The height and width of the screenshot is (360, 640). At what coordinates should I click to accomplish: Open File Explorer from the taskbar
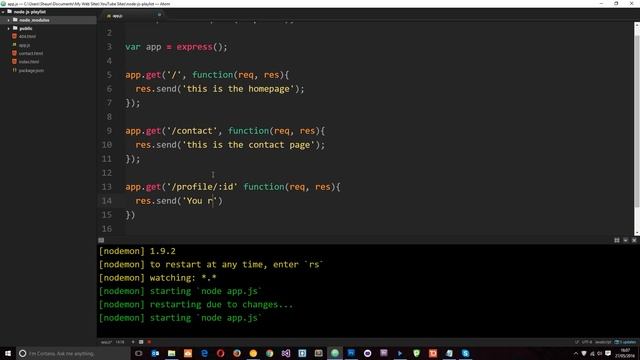click(171, 353)
